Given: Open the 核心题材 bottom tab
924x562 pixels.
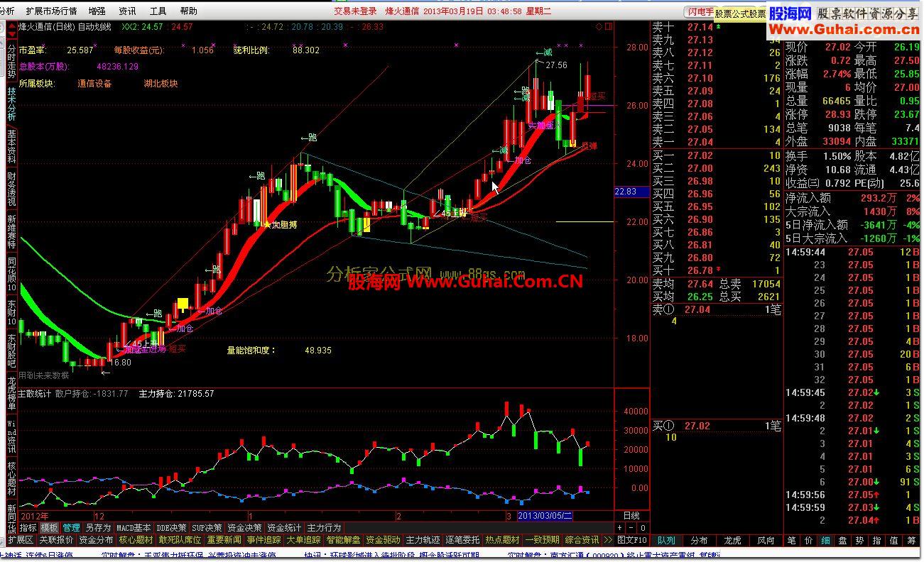Looking at the screenshot, I should point(136,540).
